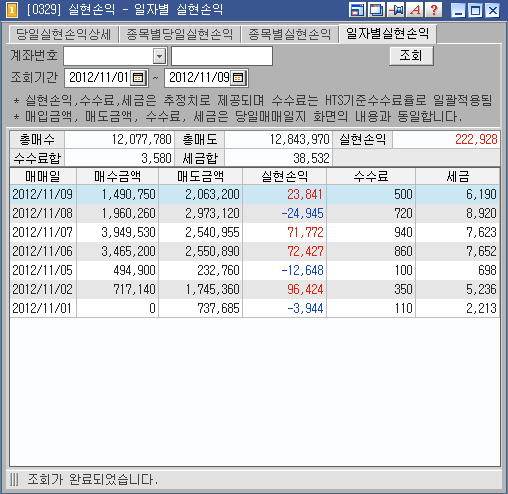Click the account name field beside 계좌번호

click(222, 56)
